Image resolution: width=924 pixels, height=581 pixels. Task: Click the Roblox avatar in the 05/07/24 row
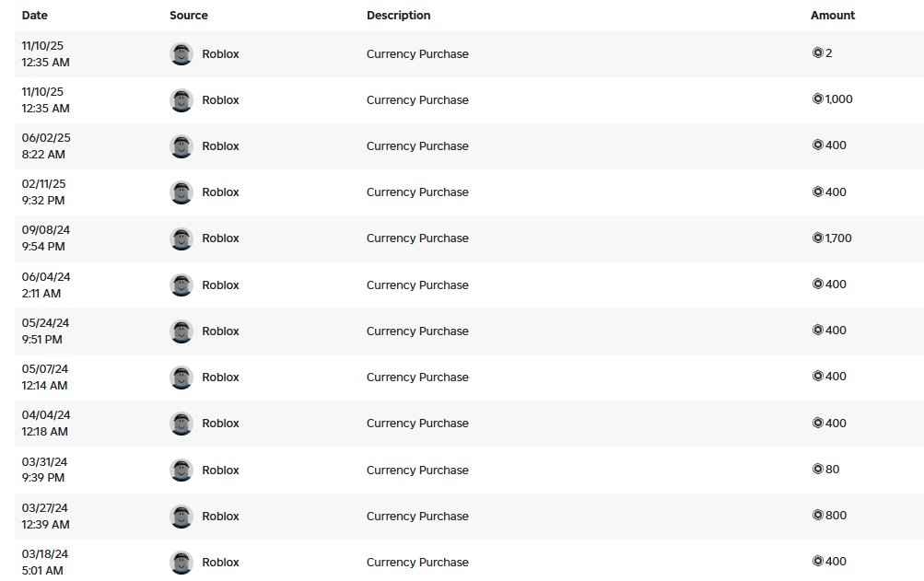point(181,378)
